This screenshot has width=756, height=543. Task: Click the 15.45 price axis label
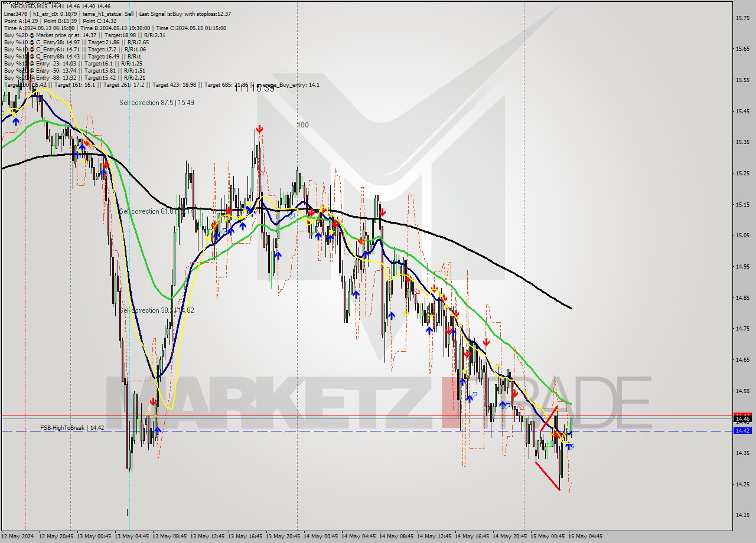pyautogui.click(x=742, y=111)
